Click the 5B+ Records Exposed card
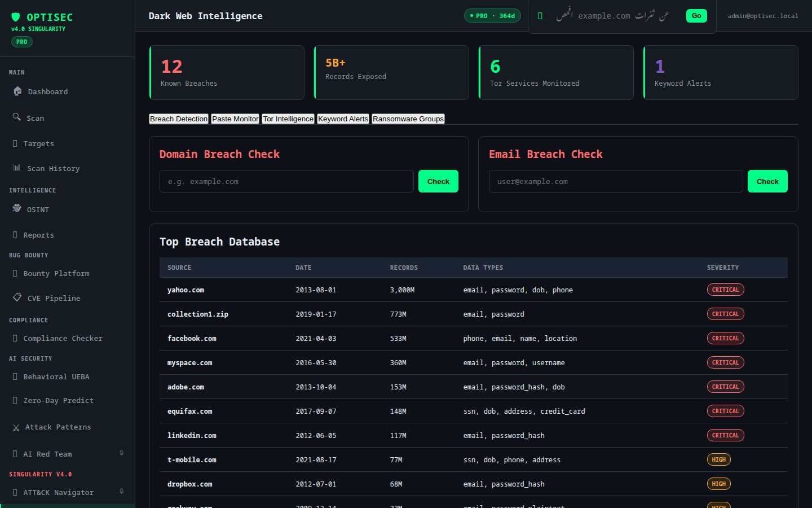Viewport: 812px width, 508px height. [391, 73]
